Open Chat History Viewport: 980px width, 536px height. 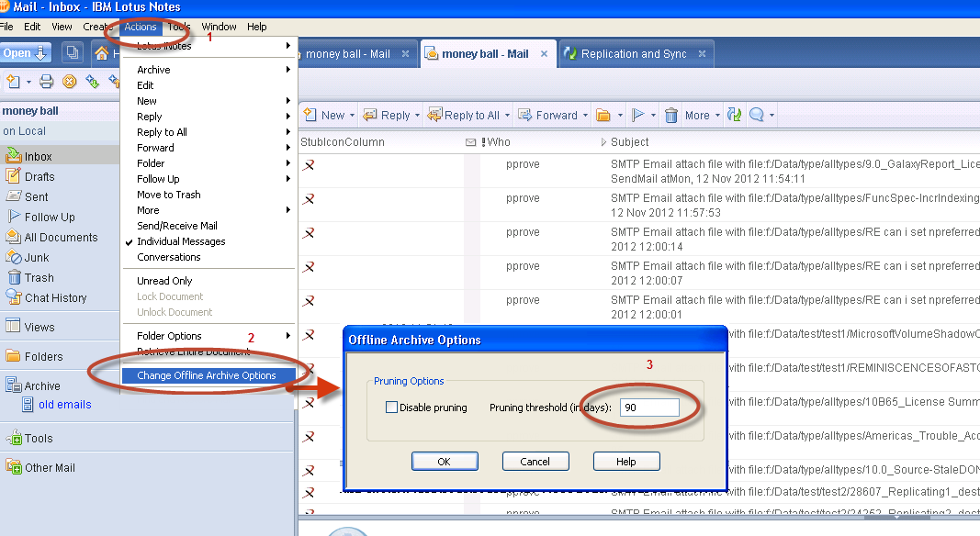click(x=56, y=298)
